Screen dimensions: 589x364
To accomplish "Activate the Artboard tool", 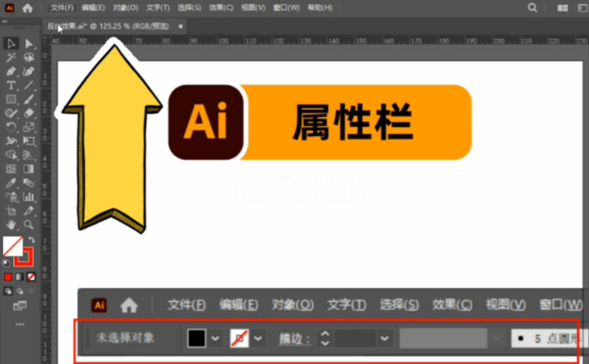I will 11,210.
